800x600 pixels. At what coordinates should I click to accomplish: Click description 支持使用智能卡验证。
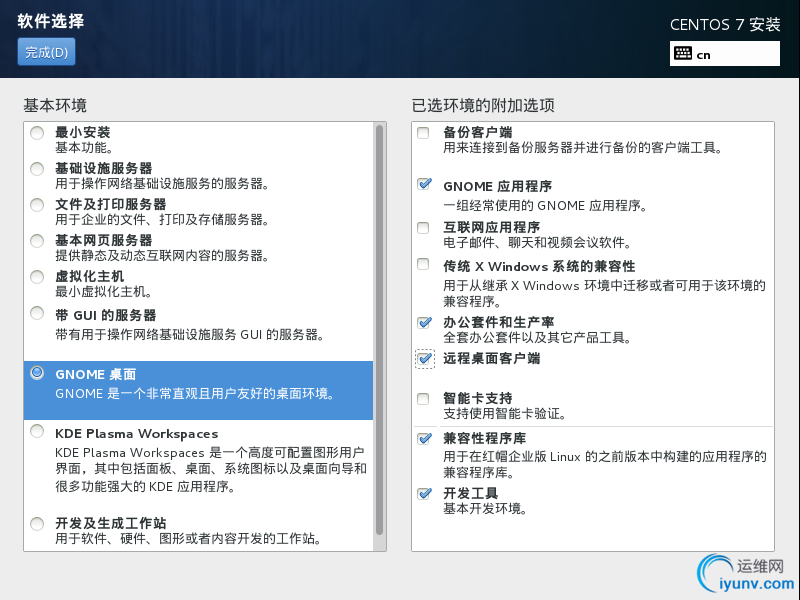[505, 414]
